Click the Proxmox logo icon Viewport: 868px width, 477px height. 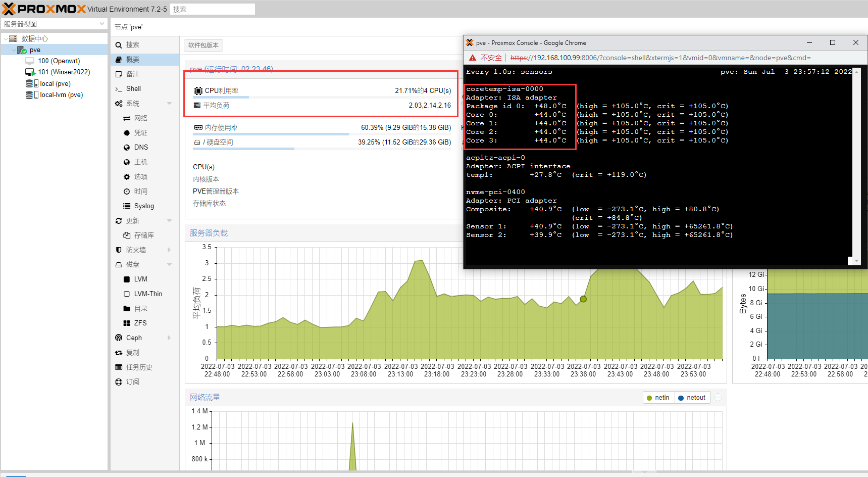pyautogui.click(x=9, y=9)
